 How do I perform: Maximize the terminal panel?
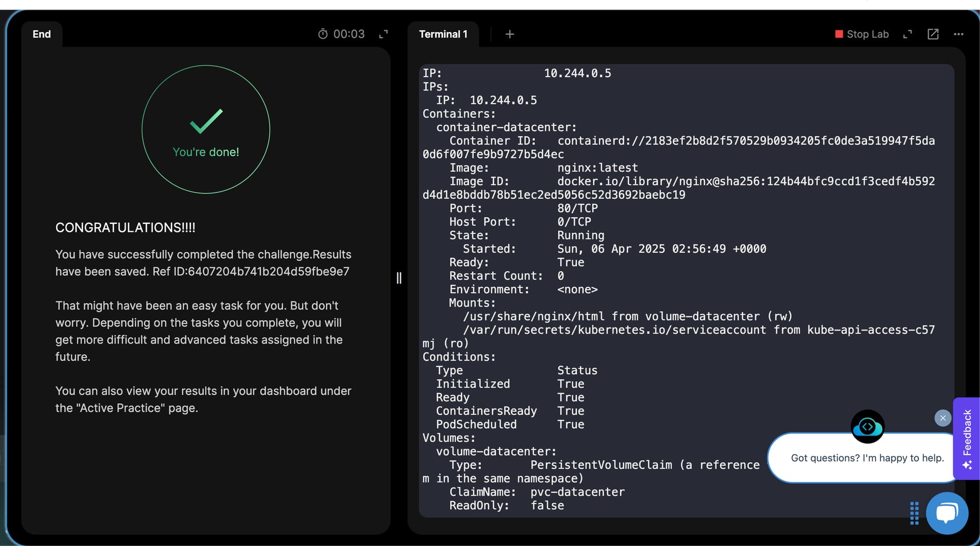click(907, 34)
